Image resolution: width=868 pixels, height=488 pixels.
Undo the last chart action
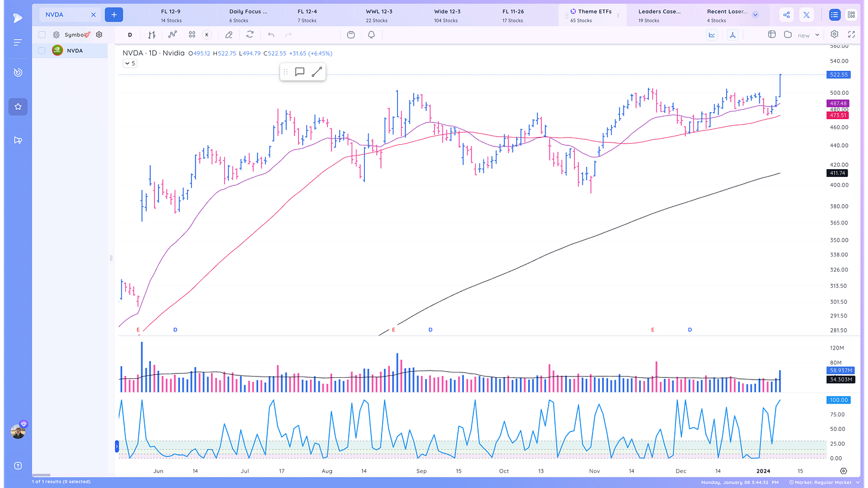[x=271, y=35]
